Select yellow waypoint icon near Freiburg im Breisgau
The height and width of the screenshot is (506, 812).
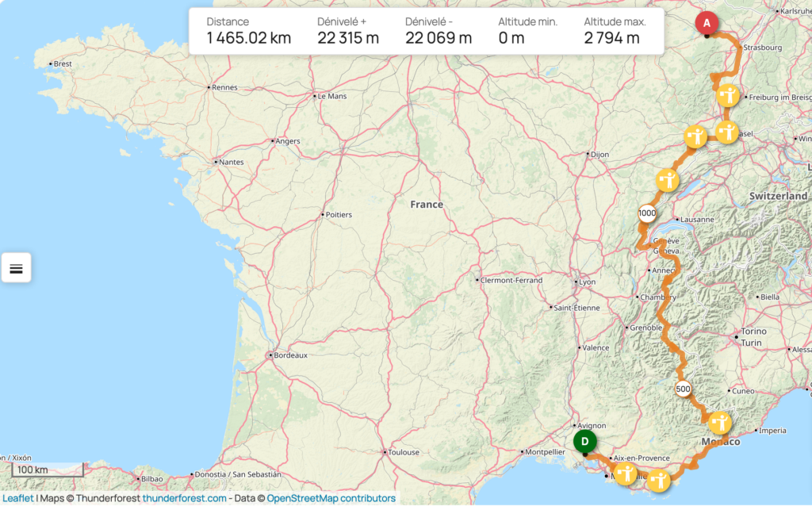pos(728,96)
